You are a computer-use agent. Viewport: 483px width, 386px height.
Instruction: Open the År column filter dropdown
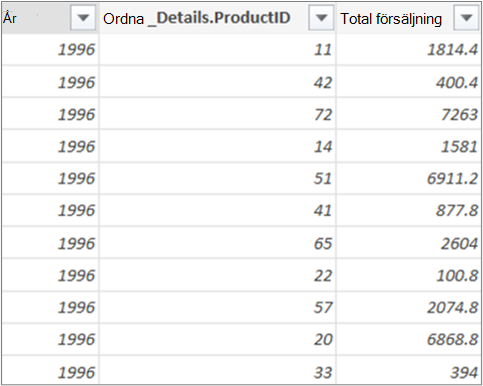(83, 18)
